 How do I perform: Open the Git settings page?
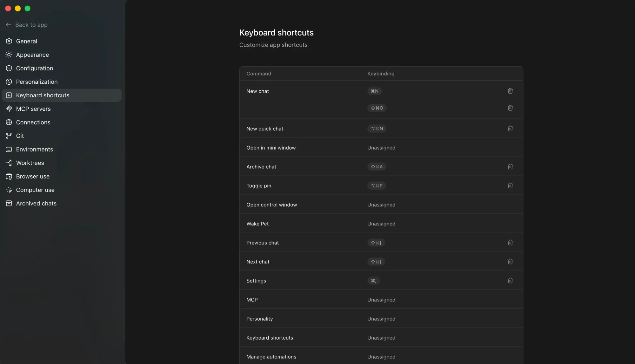(x=62, y=136)
